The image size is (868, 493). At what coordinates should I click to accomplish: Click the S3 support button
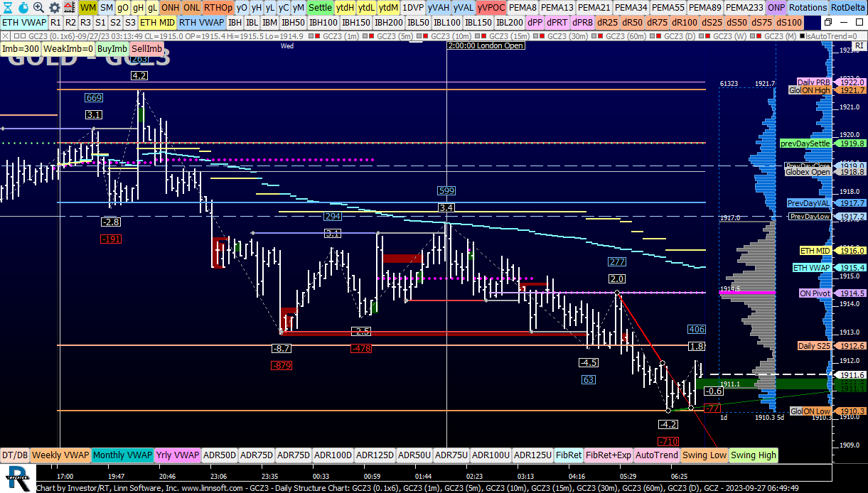coord(130,22)
